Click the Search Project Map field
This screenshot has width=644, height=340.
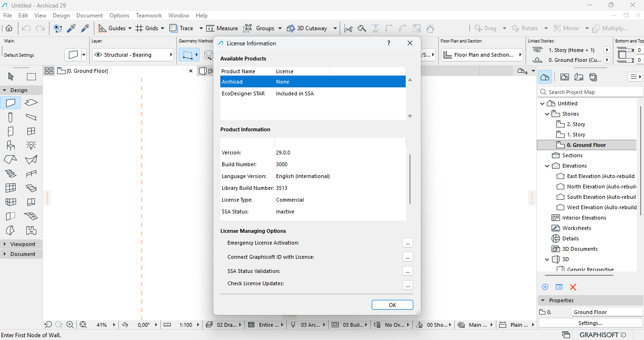tap(593, 92)
